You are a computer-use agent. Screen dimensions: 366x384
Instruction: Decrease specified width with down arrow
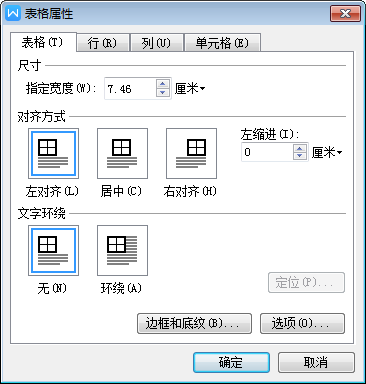[x=163, y=93]
